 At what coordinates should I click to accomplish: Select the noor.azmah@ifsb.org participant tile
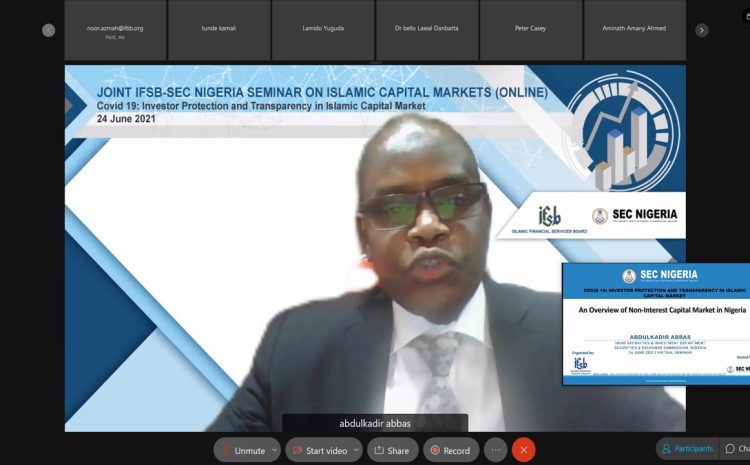[115, 30]
